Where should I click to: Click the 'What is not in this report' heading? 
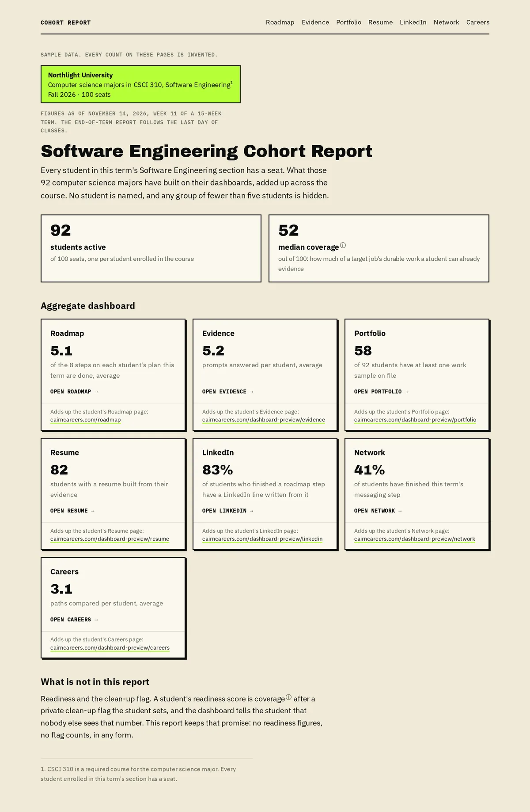click(x=95, y=682)
